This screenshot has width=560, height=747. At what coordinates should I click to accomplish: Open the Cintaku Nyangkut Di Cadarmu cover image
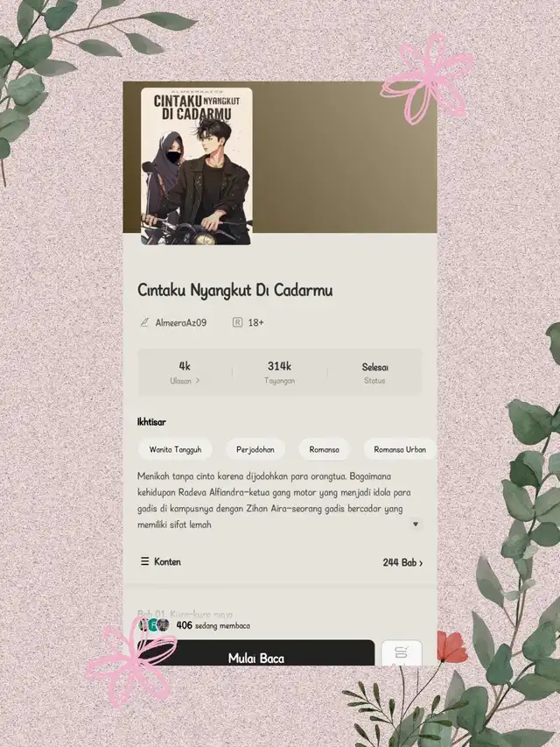(x=196, y=166)
